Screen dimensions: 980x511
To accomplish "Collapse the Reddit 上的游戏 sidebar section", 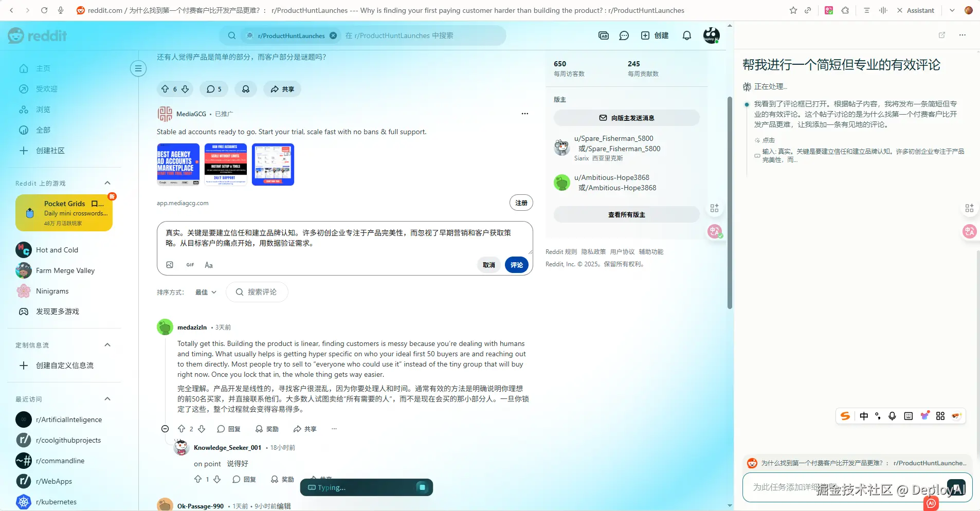I will coord(107,183).
